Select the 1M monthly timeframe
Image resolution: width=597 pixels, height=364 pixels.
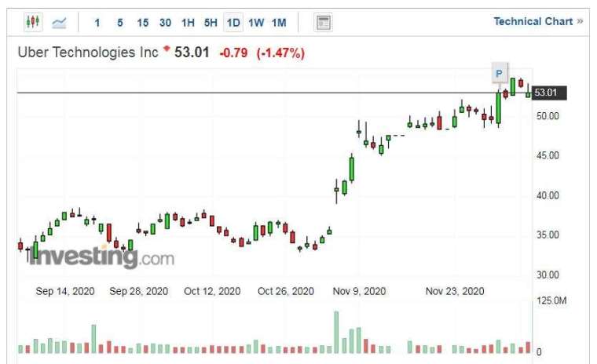click(279, 23)
